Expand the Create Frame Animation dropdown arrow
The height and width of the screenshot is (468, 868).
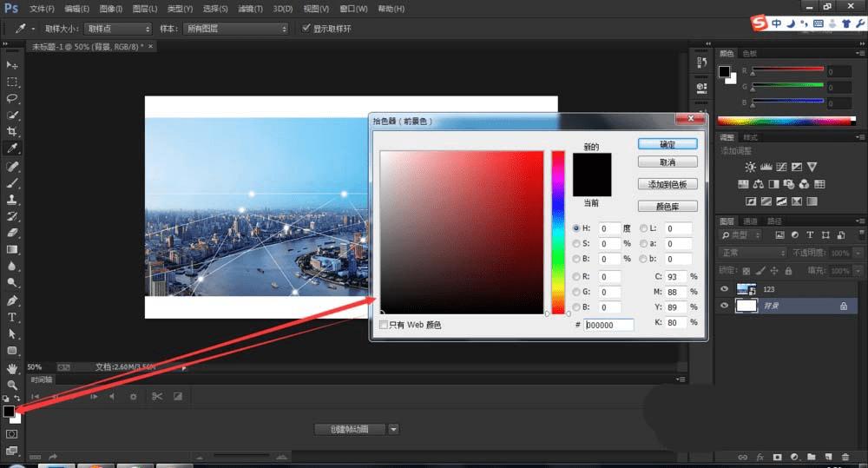pos(393,429)
